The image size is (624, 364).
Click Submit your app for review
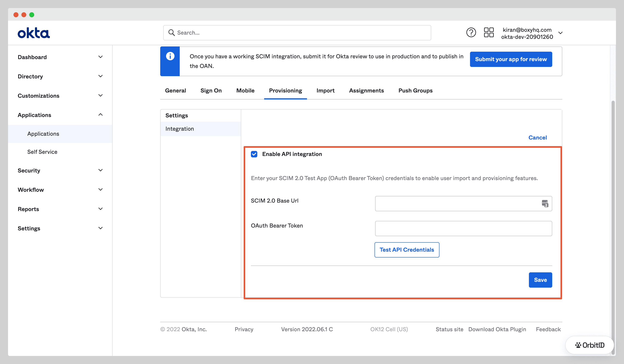tap(511, 59)
